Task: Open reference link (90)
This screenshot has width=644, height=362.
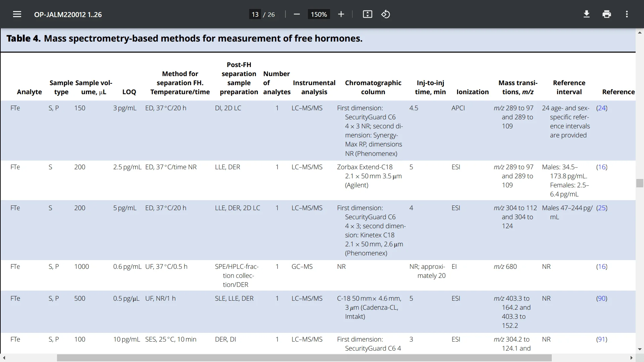Action: point(602,298)
